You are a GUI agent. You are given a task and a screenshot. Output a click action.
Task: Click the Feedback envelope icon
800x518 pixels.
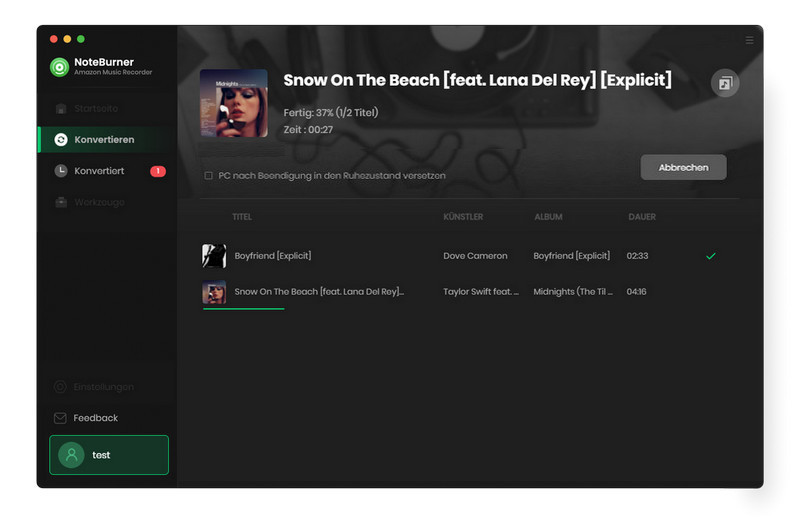(x=60, y=418)
